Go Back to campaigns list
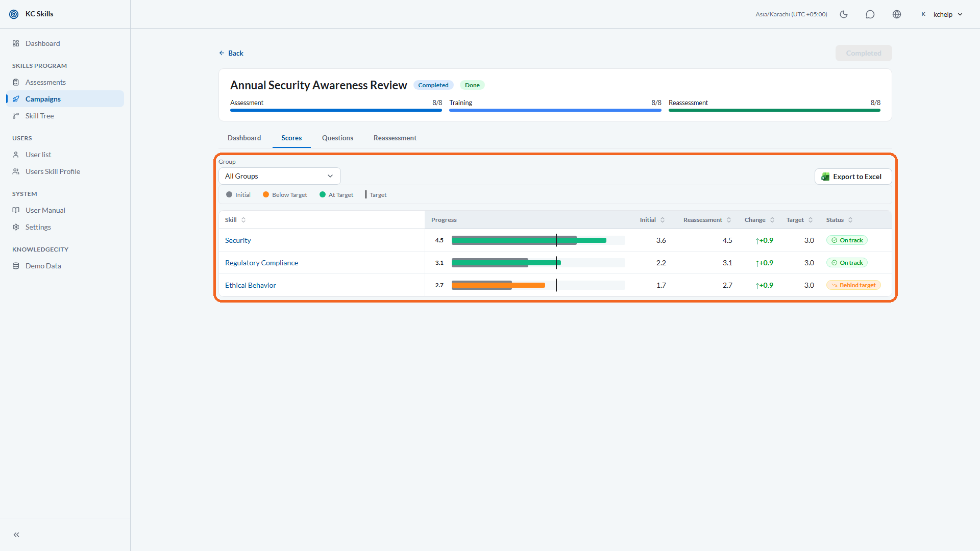This screenshot has height=551, width=980. point(231,53)
